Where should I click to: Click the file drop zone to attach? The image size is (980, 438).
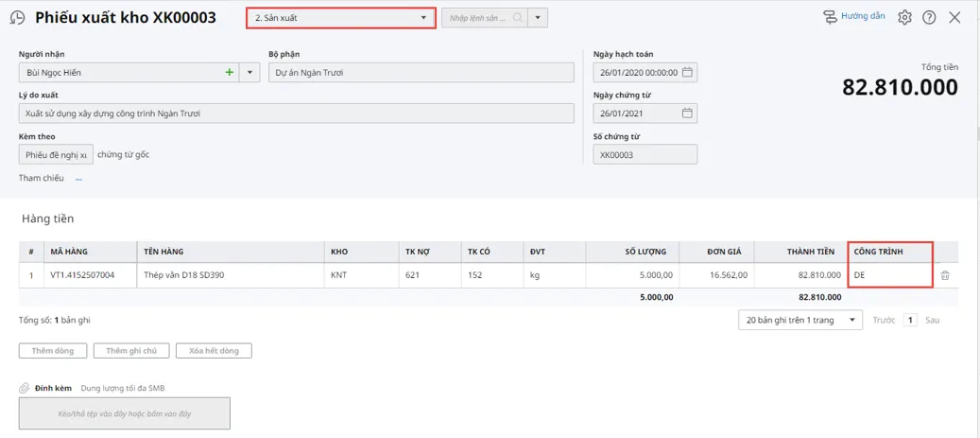[124, 413]
